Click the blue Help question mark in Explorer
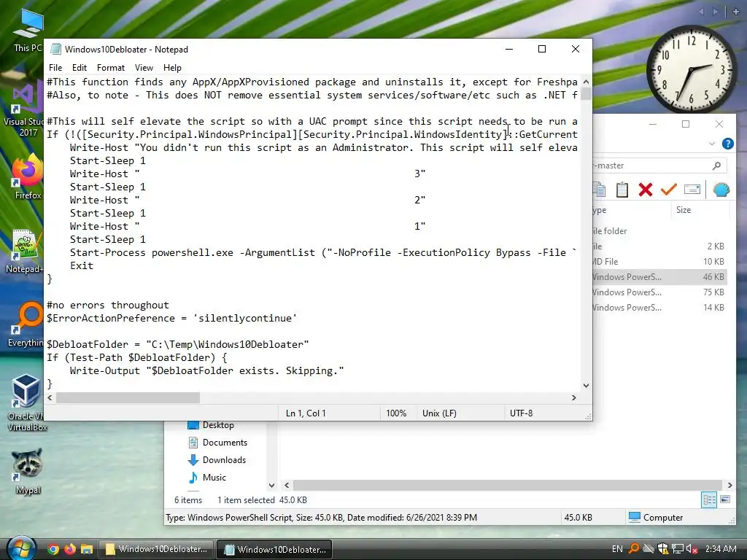The width and height of the screenshot is (747, 560). 727,144
